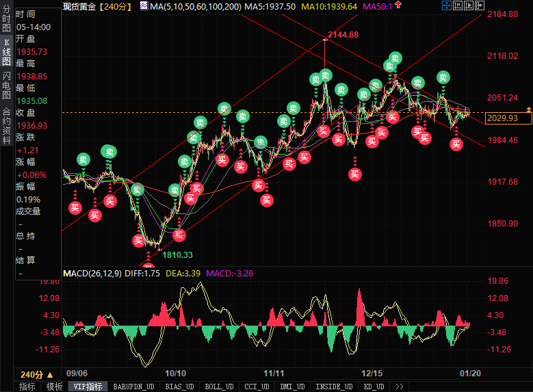The height and width of the screenshot is (392, 533).
Task: Select the K线图 side tab
Action: click(6, 52)
